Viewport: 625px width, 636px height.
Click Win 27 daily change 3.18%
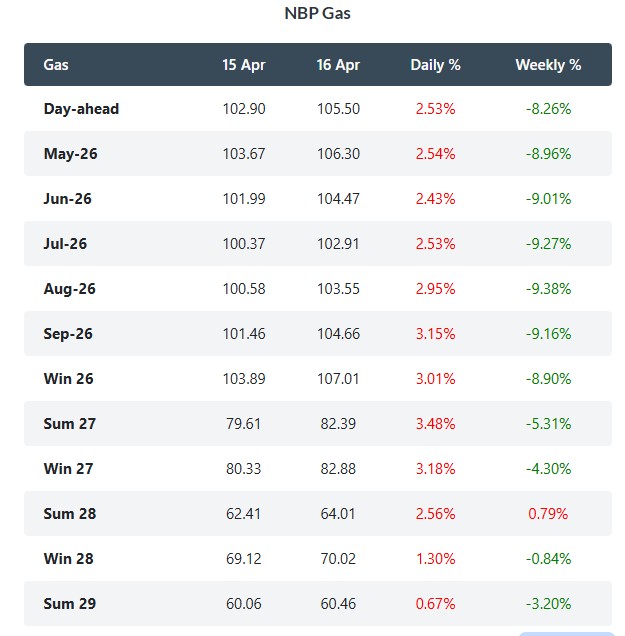pos(434,469)
